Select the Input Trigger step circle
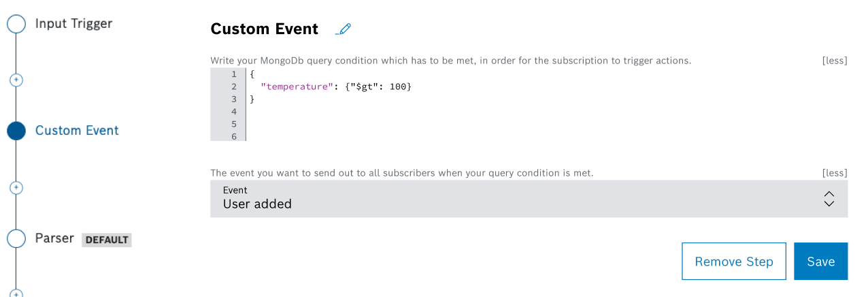Viewport: 868px width, 297px height. [x=16, y=24]
